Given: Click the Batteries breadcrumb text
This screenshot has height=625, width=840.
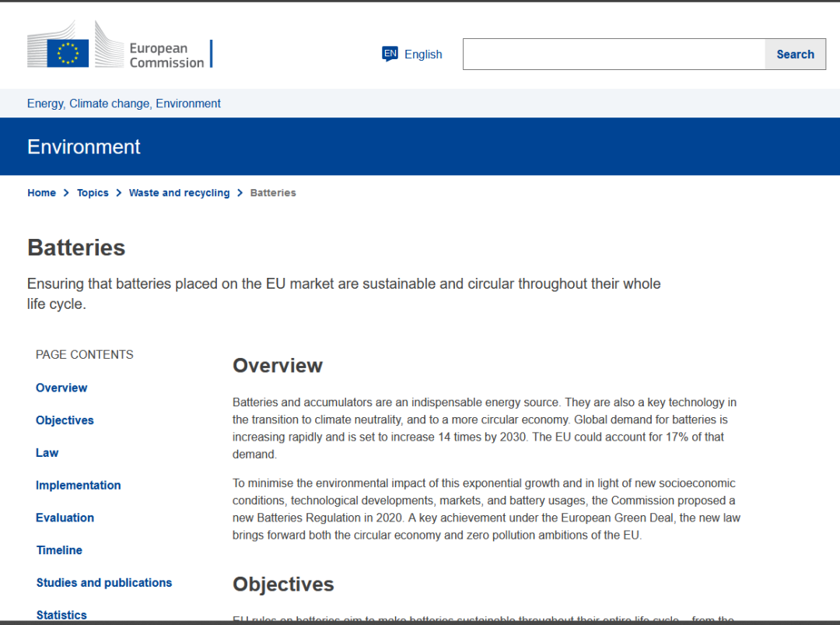Looking at the screenshot, I should pyautogui.click(x=273, y=193).
